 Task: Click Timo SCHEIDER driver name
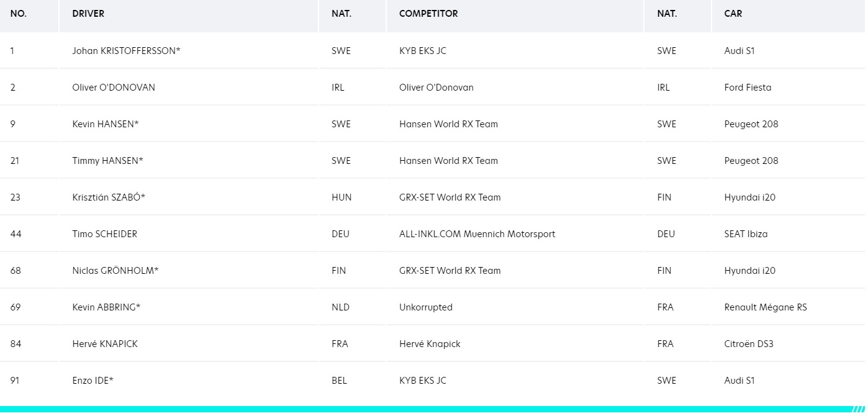[104, 234]
